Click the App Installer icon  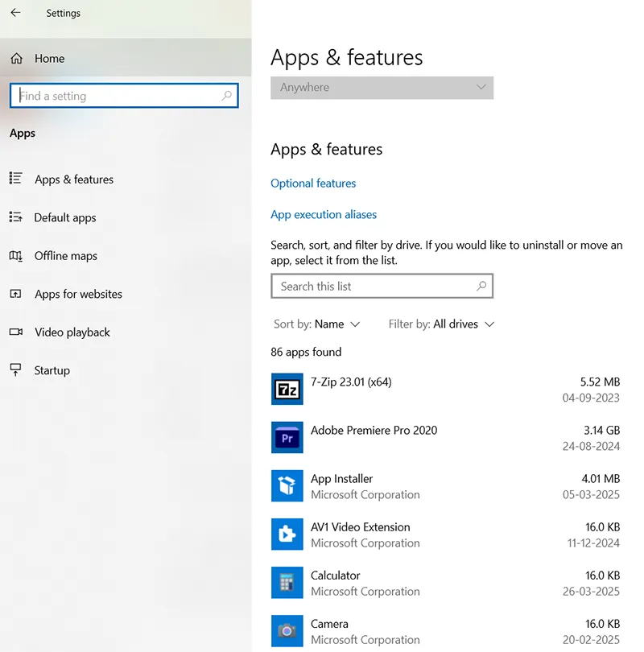[287, 485]
